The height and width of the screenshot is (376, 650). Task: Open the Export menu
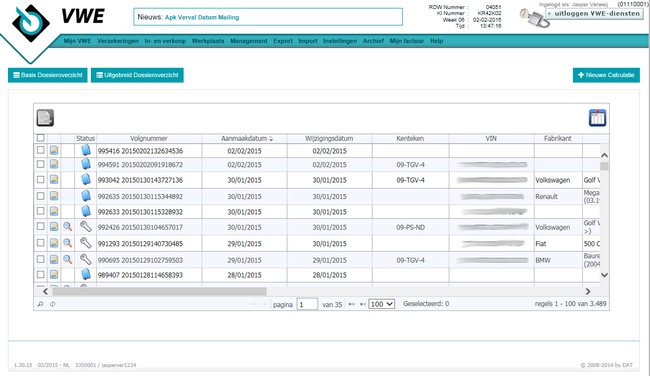point(283,41)
